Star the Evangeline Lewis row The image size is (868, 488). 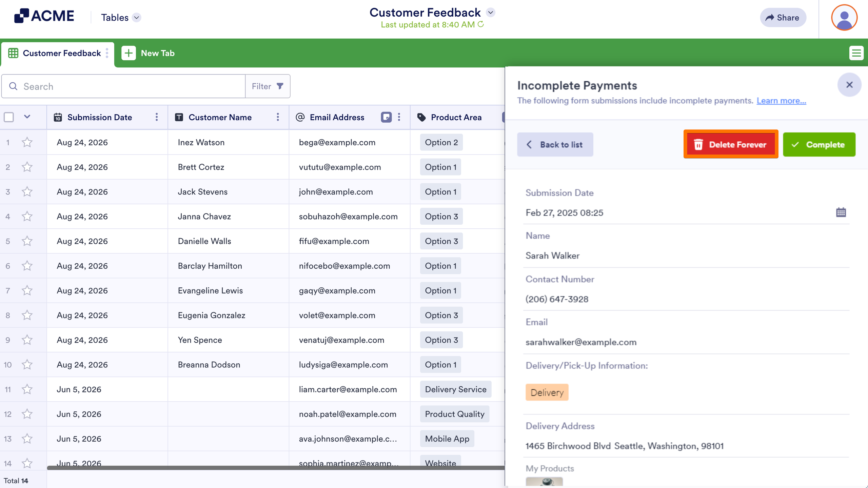27,291
